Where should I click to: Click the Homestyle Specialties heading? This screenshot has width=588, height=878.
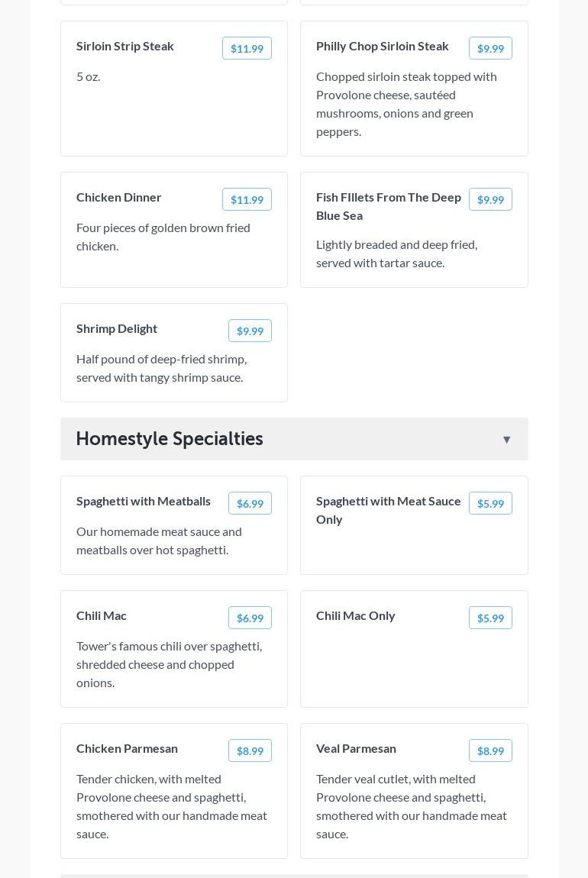(170, 439)
